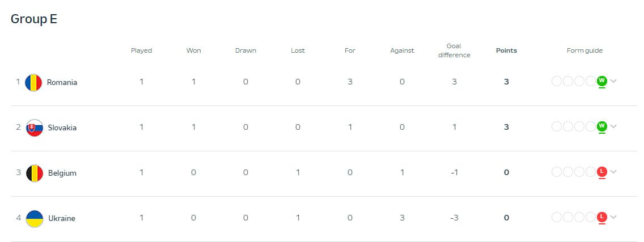Click the Form guide column header
Screen dimensions: 644x242
[584, 50]
